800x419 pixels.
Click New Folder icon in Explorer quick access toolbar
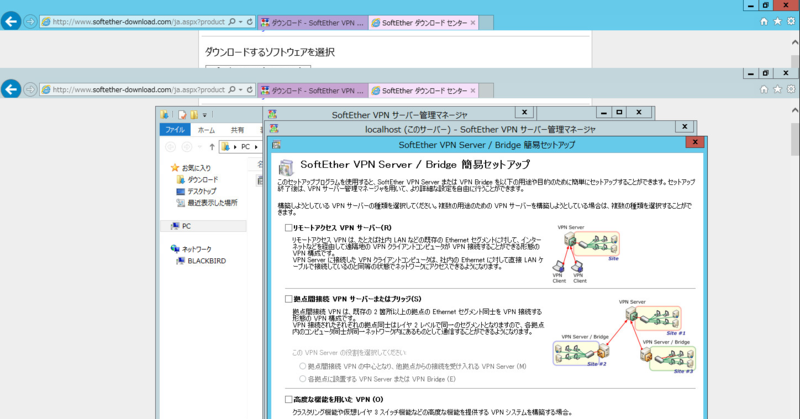(x=194, y=115)
